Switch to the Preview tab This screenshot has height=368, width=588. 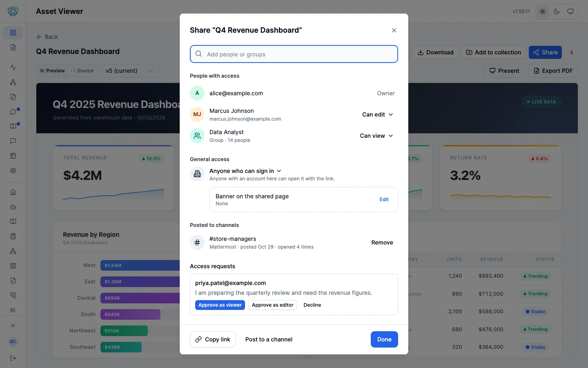pyautogui.click(x=52, y=71)
